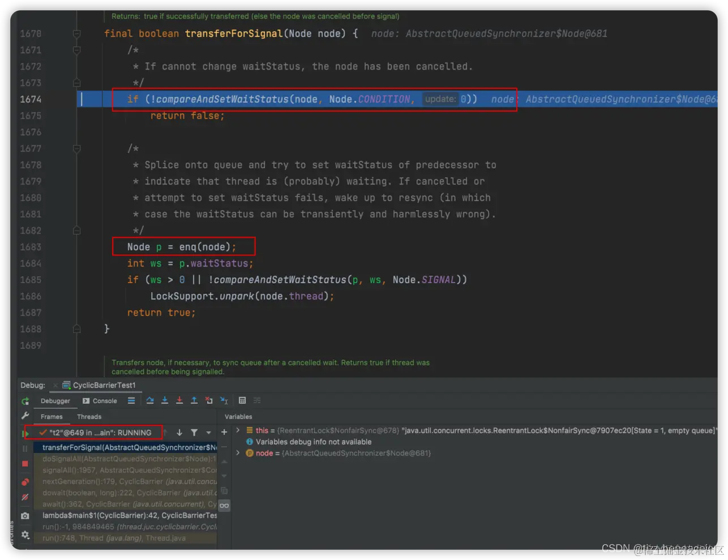Step Over with the debugger toolbar icon
Viewport: 728px width, 560px height.
click(150, 400)
